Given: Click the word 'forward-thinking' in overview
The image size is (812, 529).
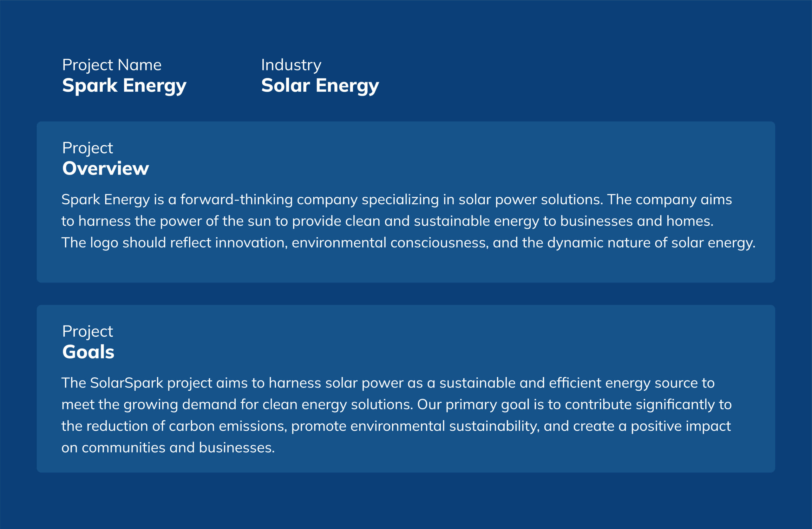Looking at the screenshot, I should (236, 200).
